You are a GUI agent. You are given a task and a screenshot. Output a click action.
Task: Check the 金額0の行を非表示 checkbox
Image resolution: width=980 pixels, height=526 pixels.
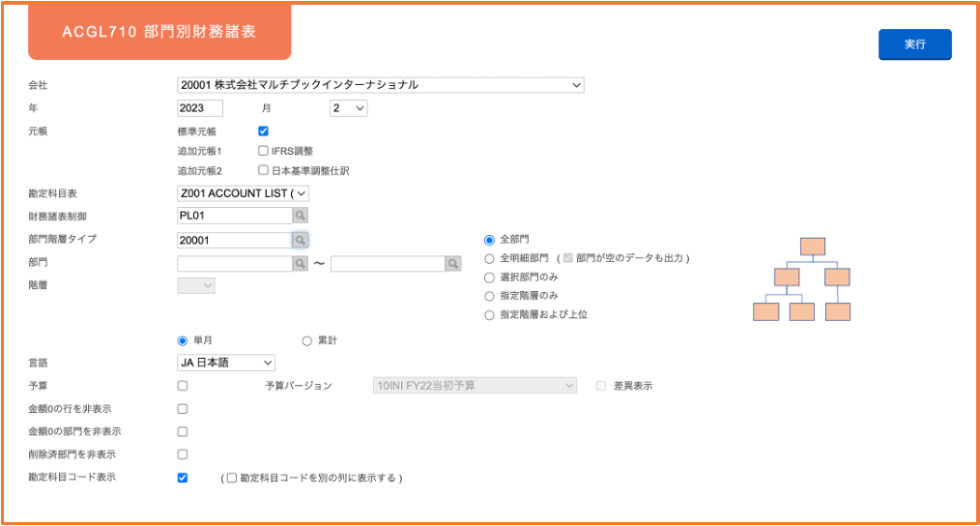pos(183,409)
